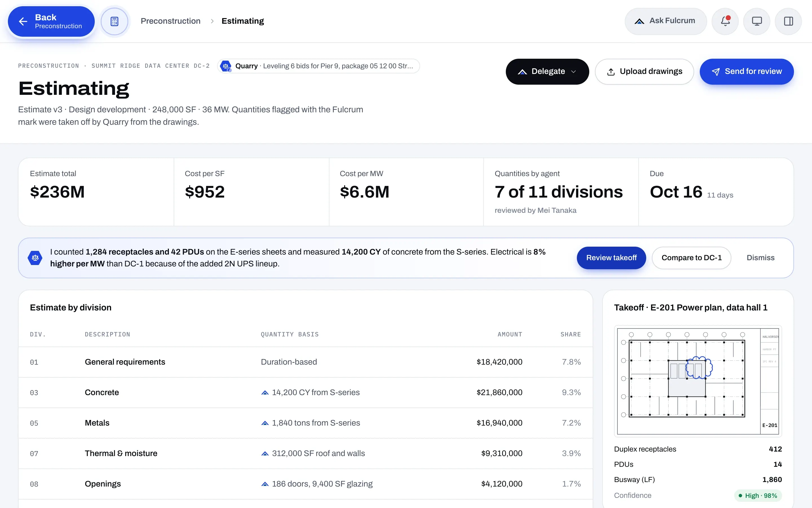Click Upload drawings button
Image resolution: width=812 pixels, height=508 pixels.
coord(644,72)
